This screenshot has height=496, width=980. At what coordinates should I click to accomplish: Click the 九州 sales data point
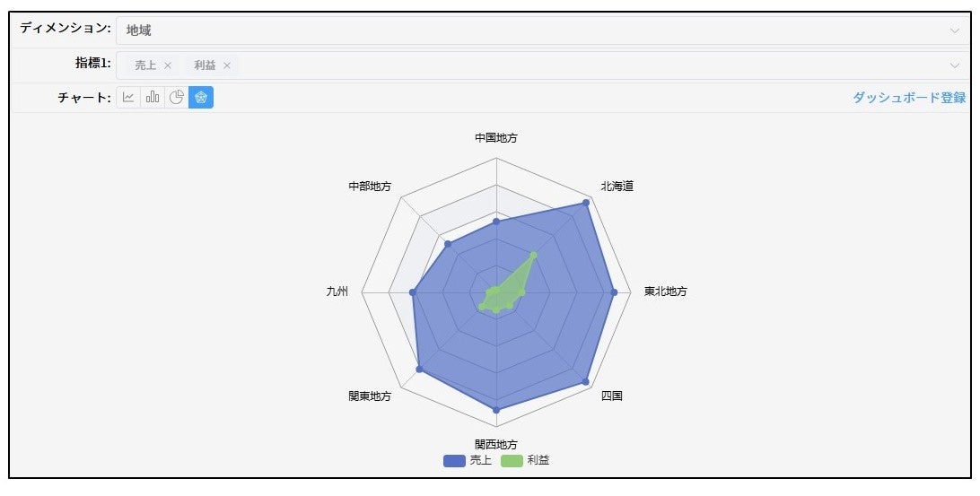(x=413, y=292)
